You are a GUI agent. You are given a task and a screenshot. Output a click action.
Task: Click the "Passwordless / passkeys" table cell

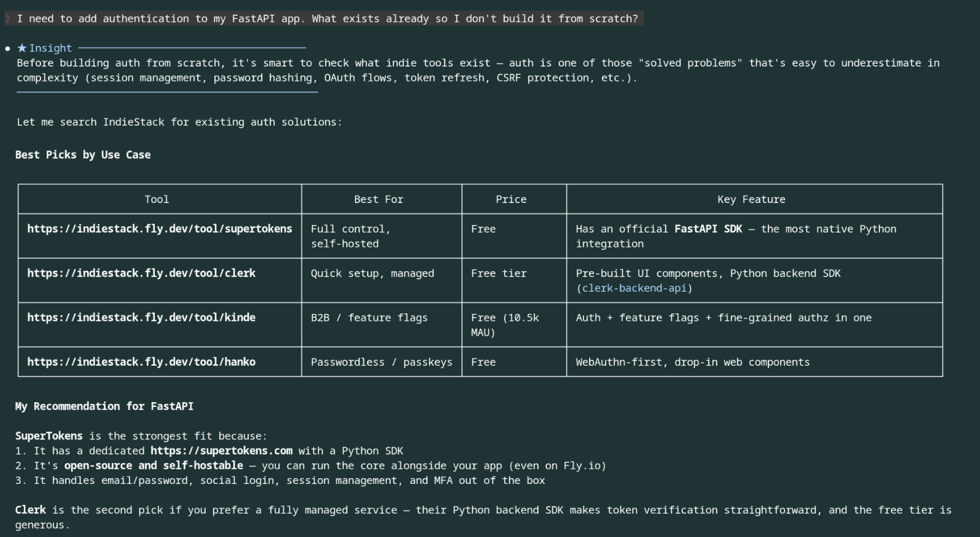click(381, 362)
